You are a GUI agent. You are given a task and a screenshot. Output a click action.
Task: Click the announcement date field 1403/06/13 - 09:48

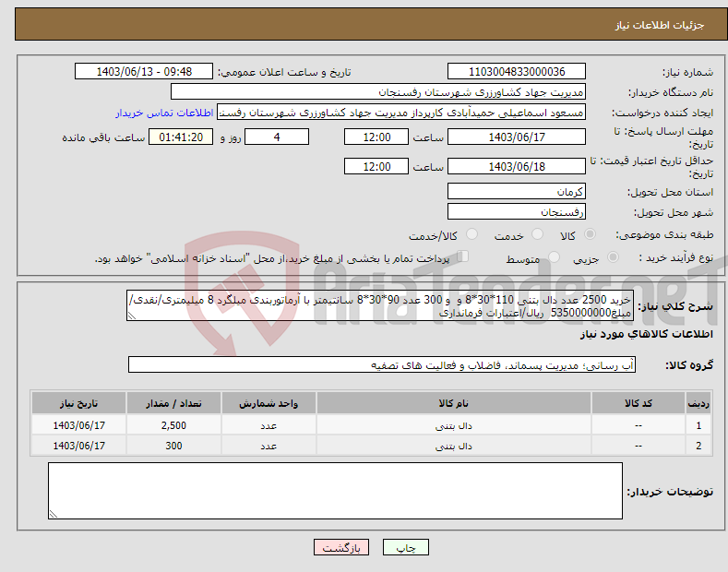click(x=144, y=72)
